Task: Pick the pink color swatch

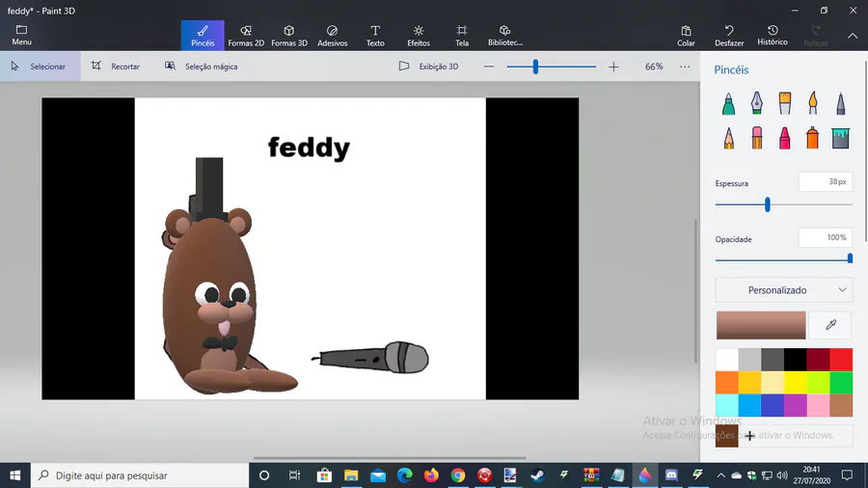Action: [x=818, y=405]
